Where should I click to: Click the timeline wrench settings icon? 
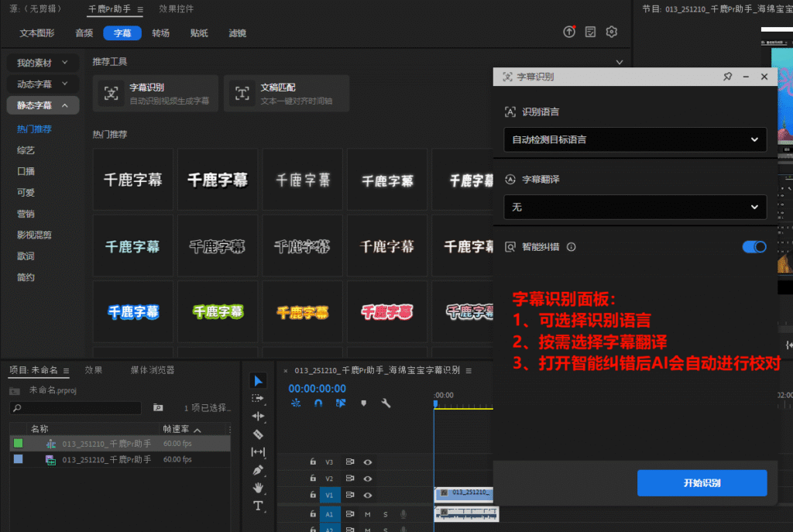(x=386, y=403)
